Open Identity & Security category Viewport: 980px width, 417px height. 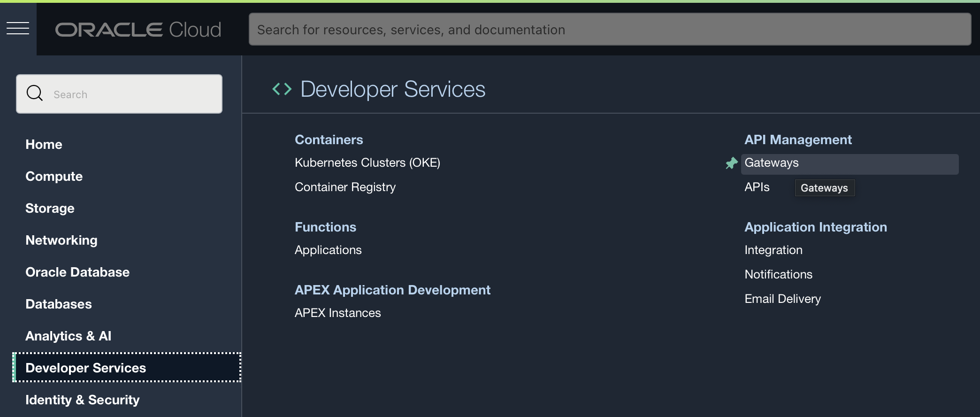[x=82, y=400]
